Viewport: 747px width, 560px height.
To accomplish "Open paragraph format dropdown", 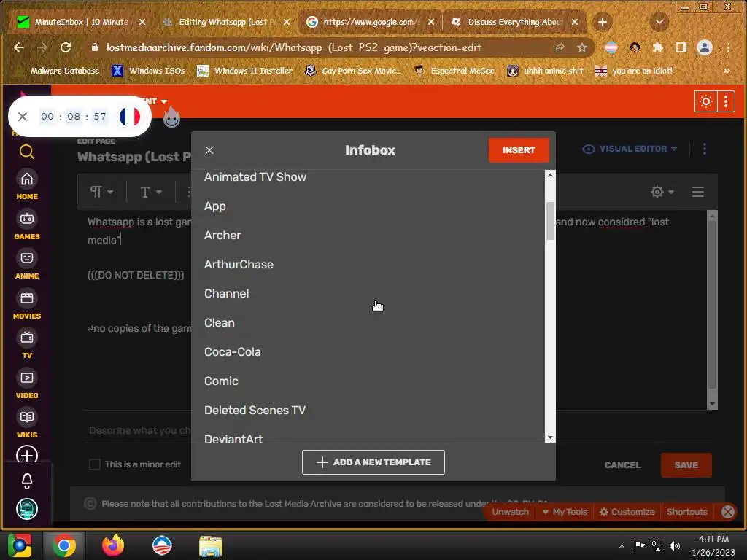I will pyautogui.click(x=101, y=192).
